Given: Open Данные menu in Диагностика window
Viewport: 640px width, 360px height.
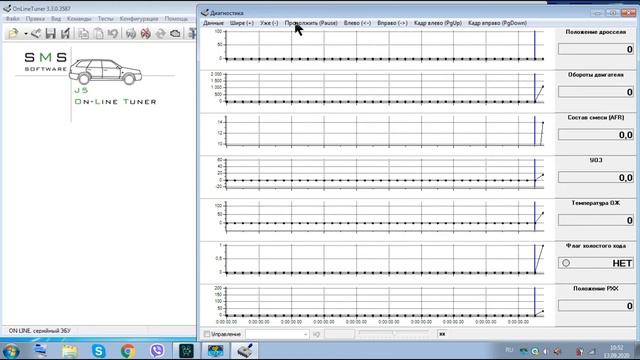Looking at the screenshot, I should point(213,23).
